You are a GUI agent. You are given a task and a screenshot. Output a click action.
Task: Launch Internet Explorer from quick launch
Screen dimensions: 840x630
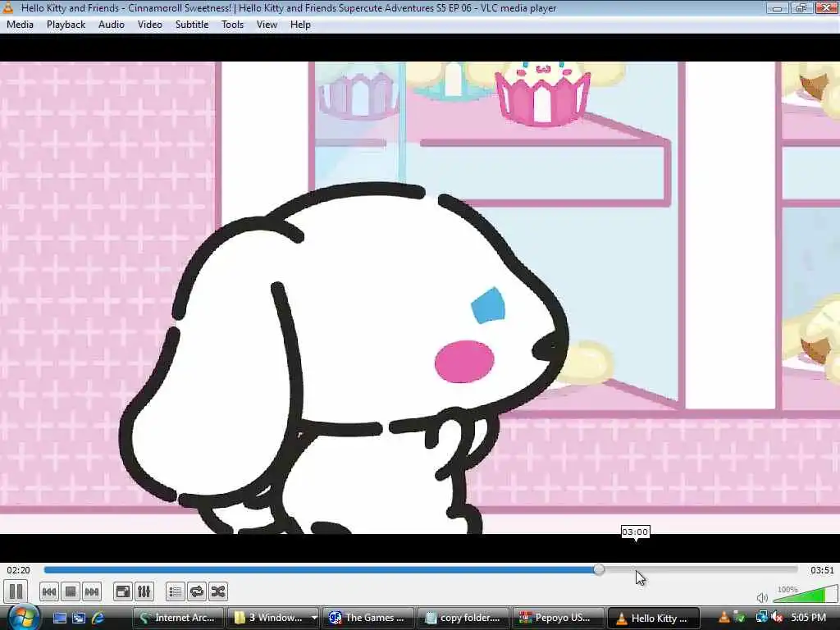point(98,618)
